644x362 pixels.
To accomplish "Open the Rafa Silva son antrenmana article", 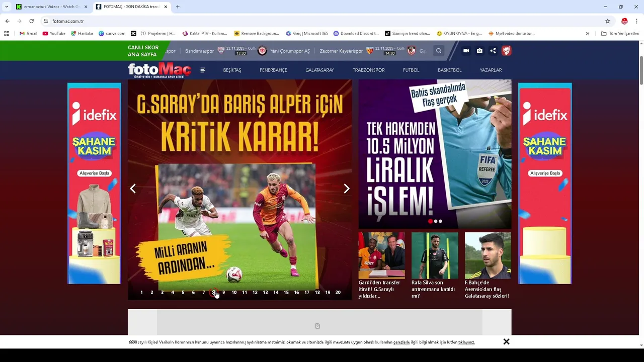I will coord(435,265).
